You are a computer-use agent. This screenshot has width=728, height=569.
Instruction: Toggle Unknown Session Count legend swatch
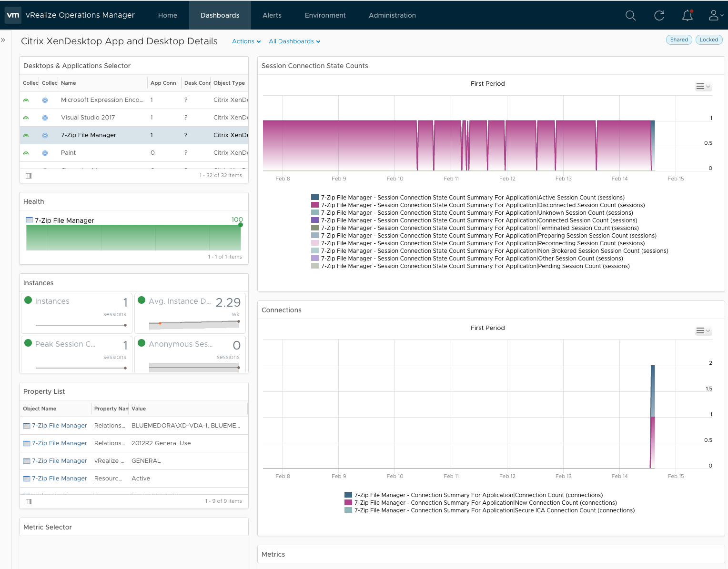tap(315, 212)
